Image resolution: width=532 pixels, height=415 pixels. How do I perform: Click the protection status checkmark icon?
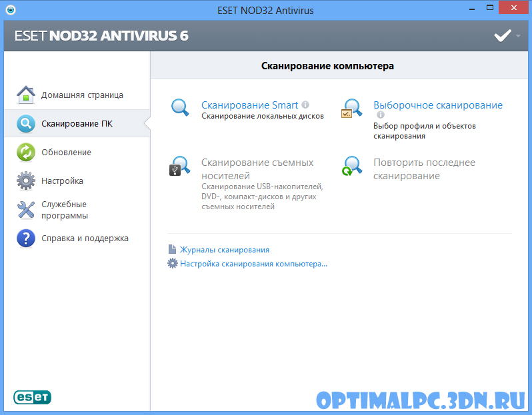pyautogui.click(x=503, y=35)
